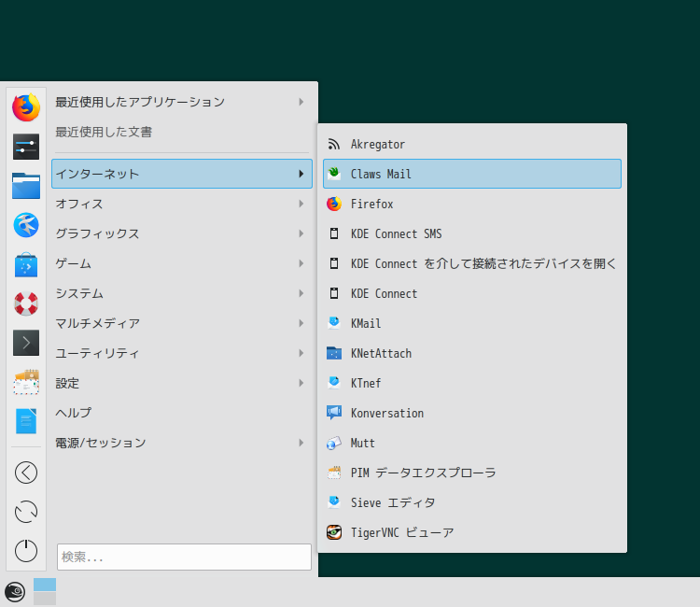Launch Firefox from the favorites sidebar

[26, 107]
